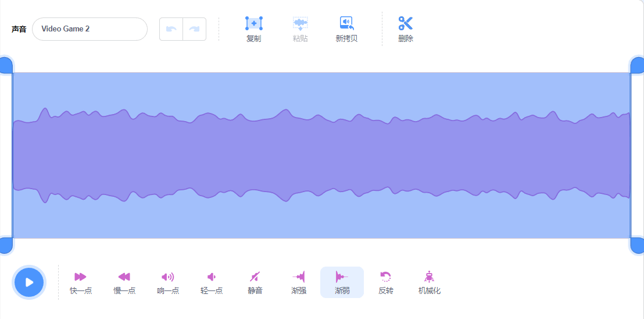Click the sound name field Video Game 2
This screenshot has height=319, width=644.
pyautogui.click(x=90, y=29)
